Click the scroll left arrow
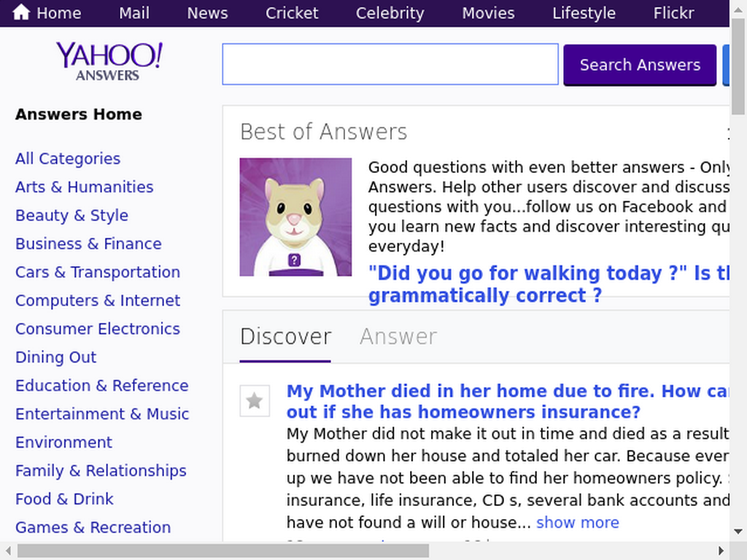 tap(8, 551)
